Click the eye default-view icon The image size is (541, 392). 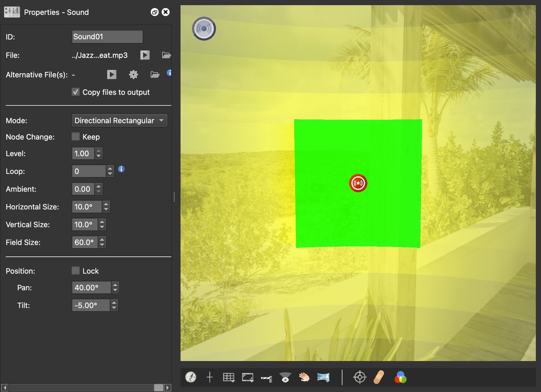(x=285, y=377)
